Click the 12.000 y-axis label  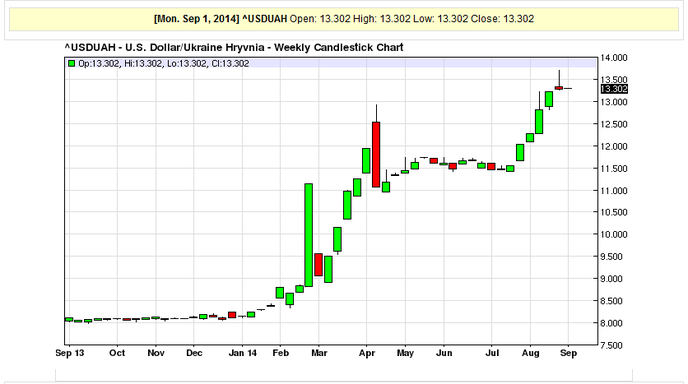(614, 146)
